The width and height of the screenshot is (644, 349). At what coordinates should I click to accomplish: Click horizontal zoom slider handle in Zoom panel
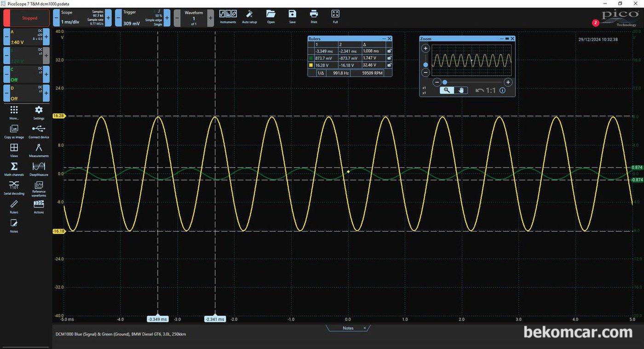click(x=445, y=82)
